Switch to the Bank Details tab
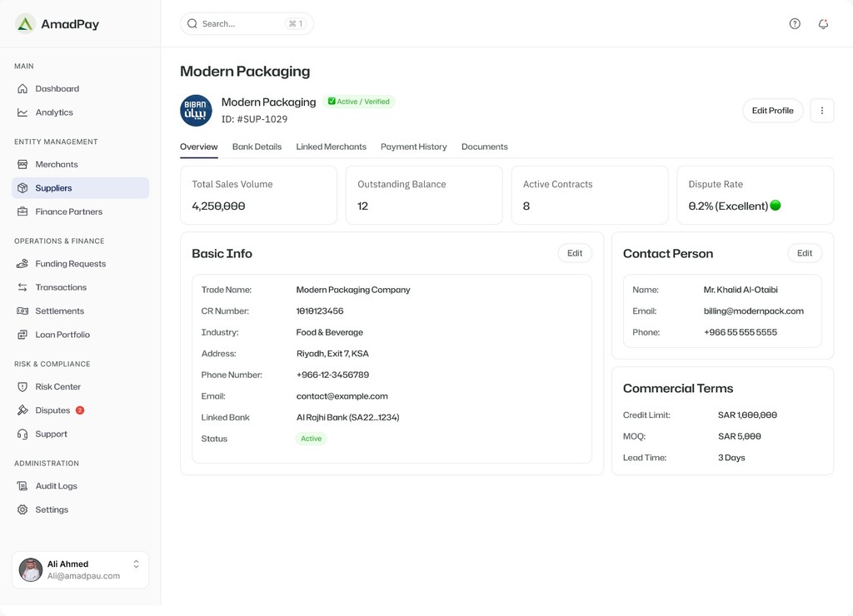Viewport: 853px width, 616px height. (257, 147)
